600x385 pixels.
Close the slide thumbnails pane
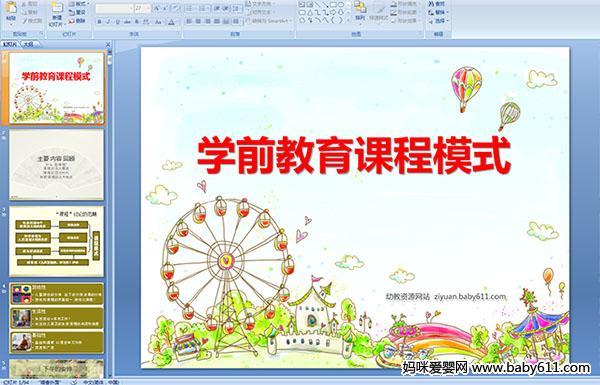[x=108, y=44]
